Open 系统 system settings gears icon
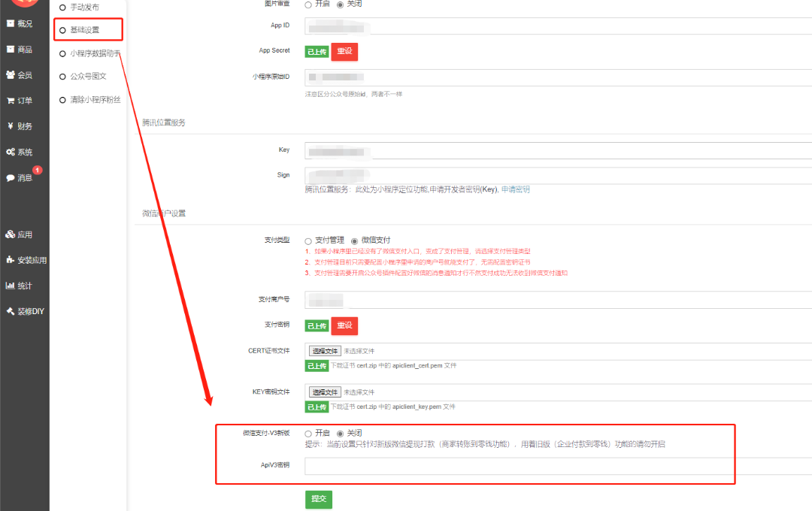 (11, 152)
